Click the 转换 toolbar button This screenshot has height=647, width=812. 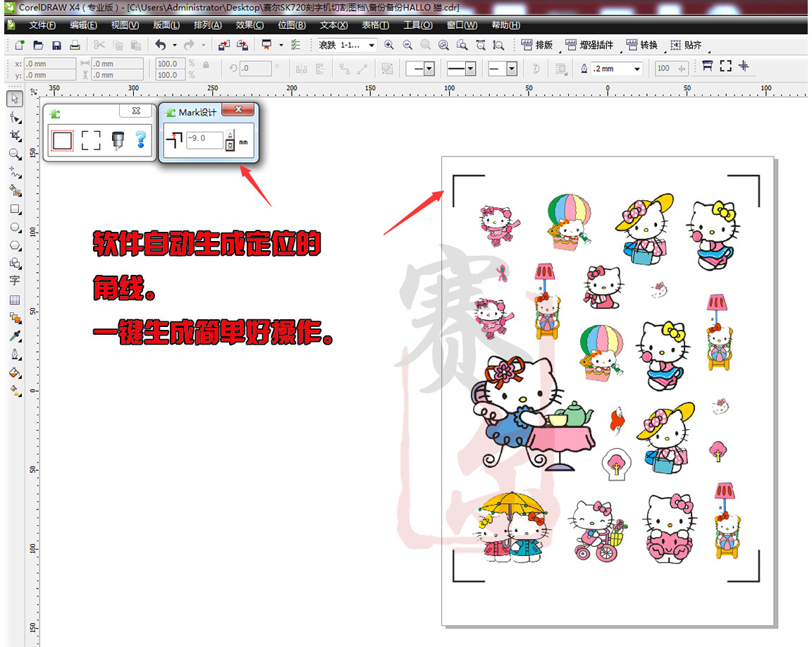pos(642,45)
